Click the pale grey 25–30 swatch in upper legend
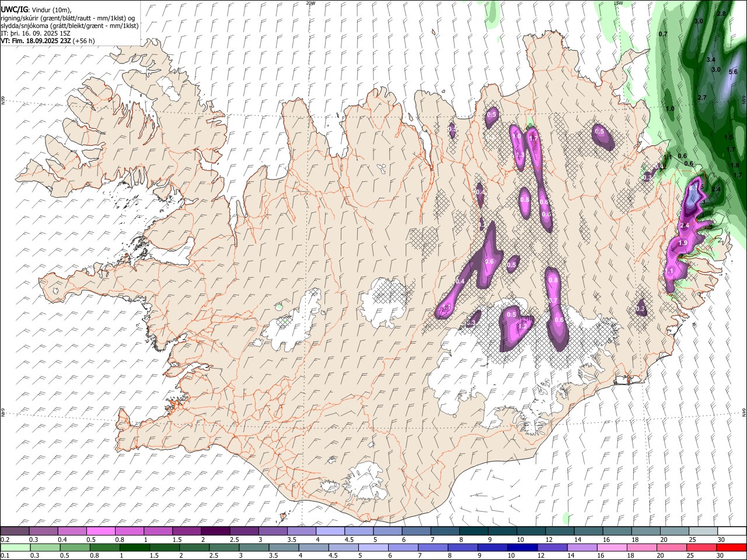The width and height of the screenshot is (747, 560). coord(703,531)
